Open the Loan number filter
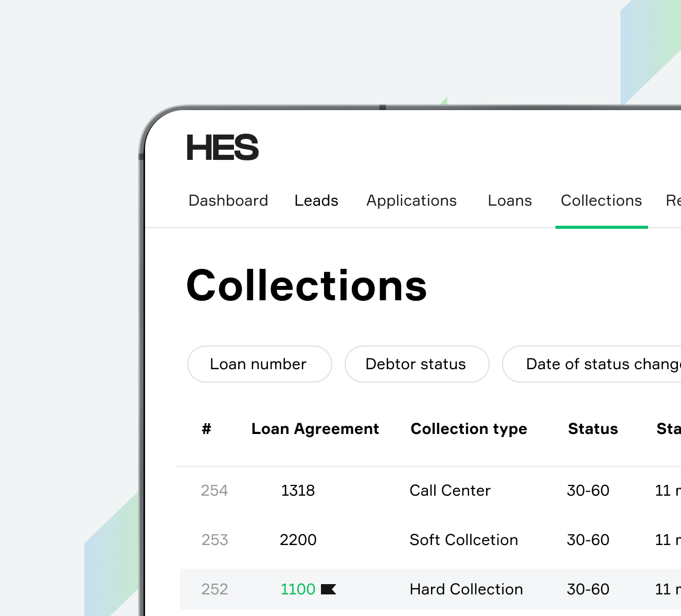Viewport: 681px width, 616px height. click(259, 364)
